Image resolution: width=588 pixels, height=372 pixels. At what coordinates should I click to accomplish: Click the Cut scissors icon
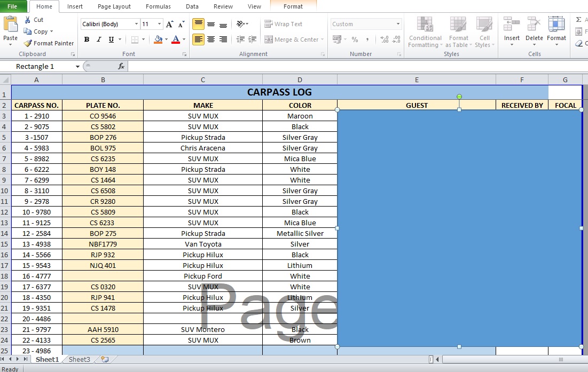[27, 20]
